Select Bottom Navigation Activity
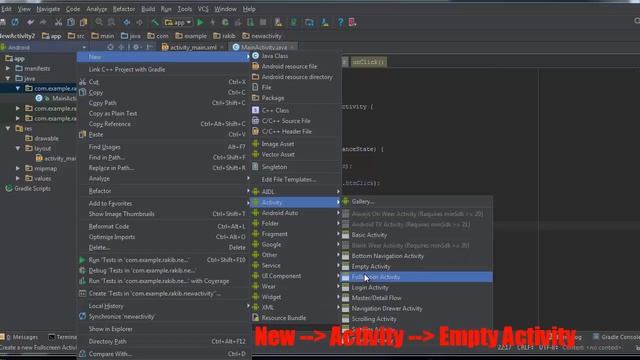 click(417, 256)
